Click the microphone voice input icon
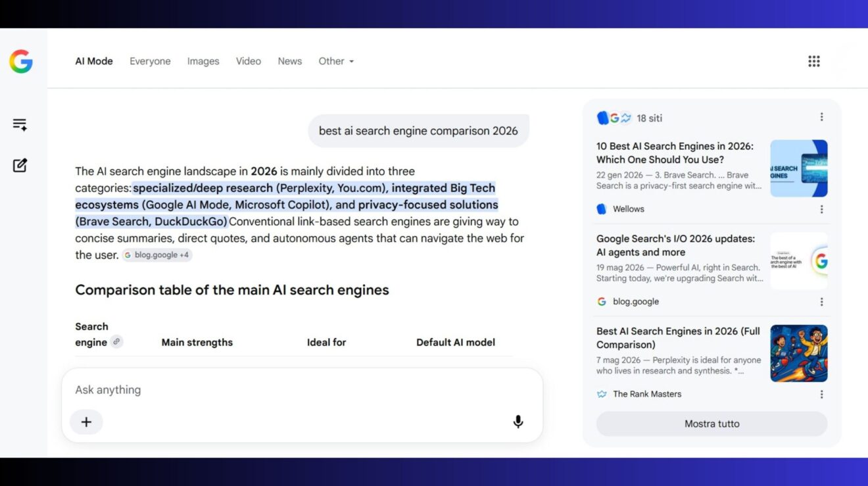868x486 pixels. 518,422
